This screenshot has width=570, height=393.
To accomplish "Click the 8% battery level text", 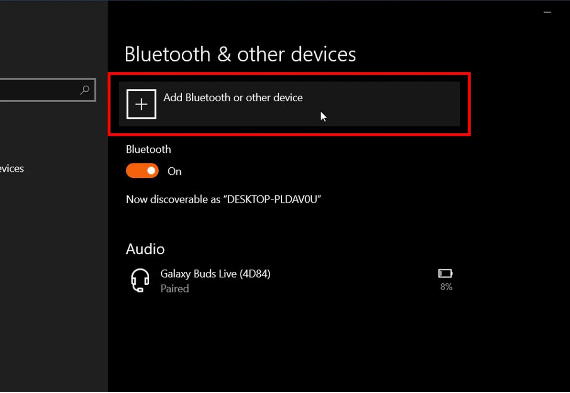I will (x=446, y=287).
